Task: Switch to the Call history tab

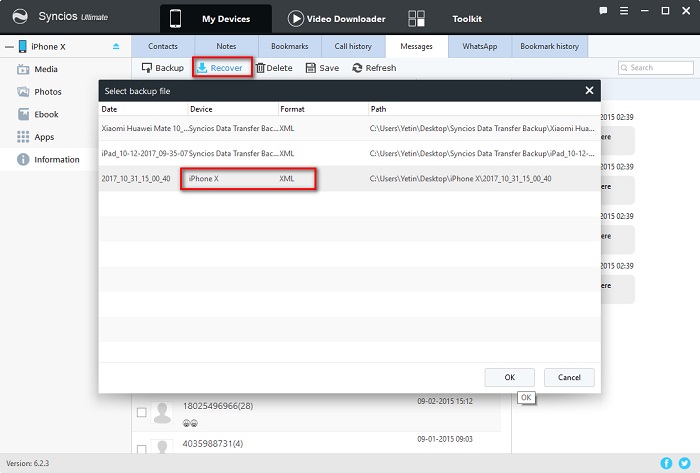Action: (x=353, y=46)
